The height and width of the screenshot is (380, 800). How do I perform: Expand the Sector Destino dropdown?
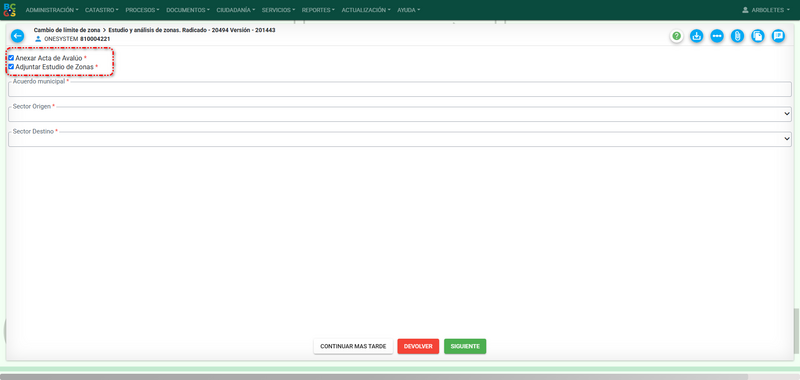[x=400, y=139]
